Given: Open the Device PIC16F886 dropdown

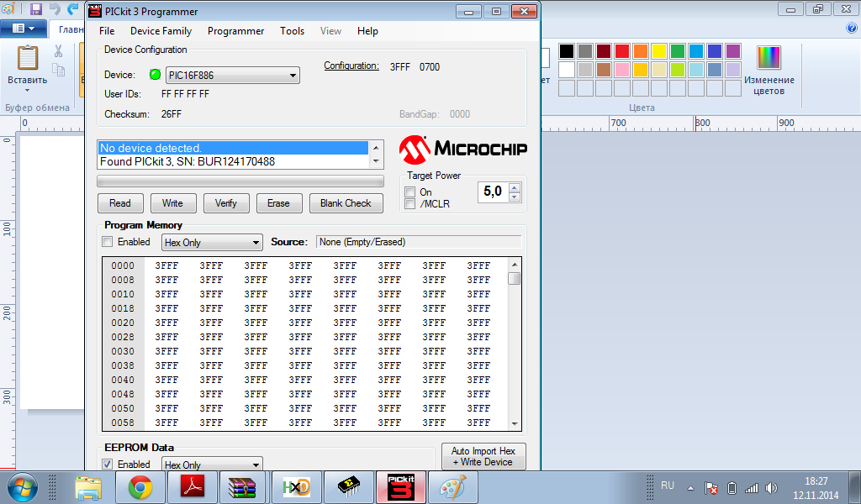Looking at the screenshot, I should point(232,76).
